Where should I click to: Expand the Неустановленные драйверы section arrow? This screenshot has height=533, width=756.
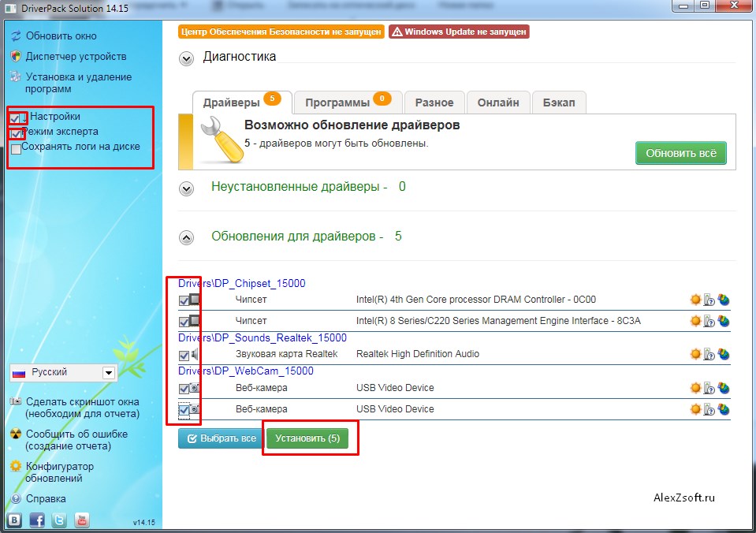pyautogui.click(x=186, y=188)
